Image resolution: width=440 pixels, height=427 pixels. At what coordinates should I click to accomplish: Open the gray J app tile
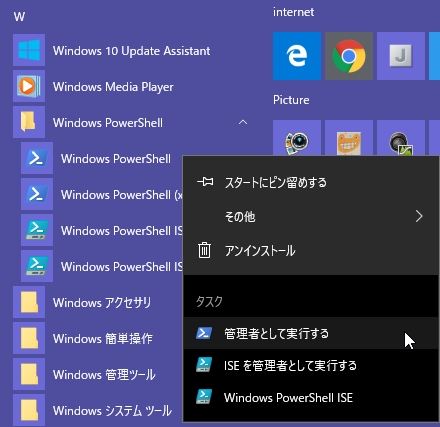tap(401, 56)
